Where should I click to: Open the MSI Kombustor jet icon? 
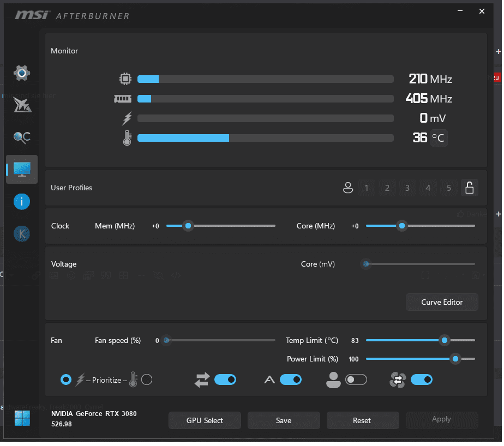point(22,105)
